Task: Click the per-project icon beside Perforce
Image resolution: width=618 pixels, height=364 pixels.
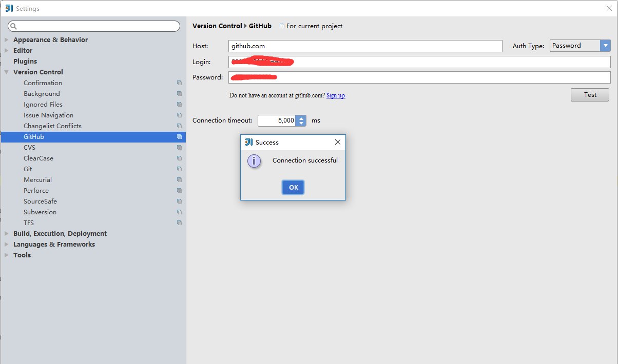Action: click(x=179, y=191)
